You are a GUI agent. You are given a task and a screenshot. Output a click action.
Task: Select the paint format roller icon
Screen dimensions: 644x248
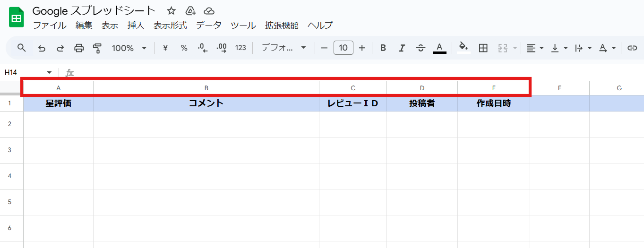97,48
